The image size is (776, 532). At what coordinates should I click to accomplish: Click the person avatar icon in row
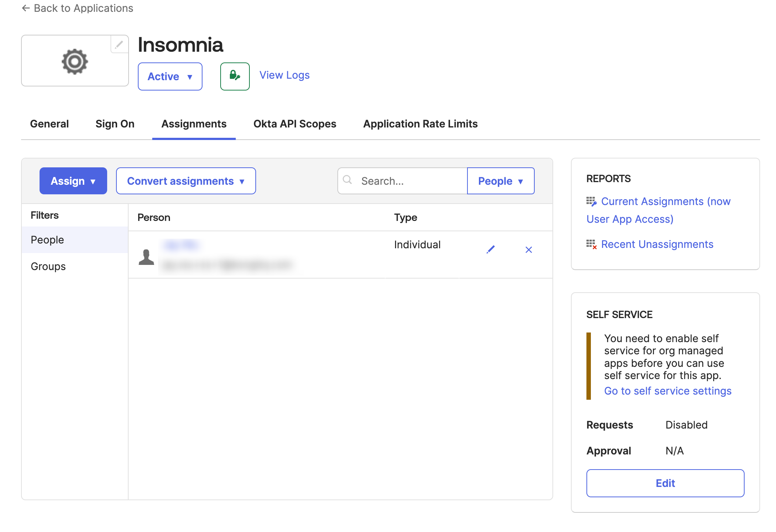point(146,257)
